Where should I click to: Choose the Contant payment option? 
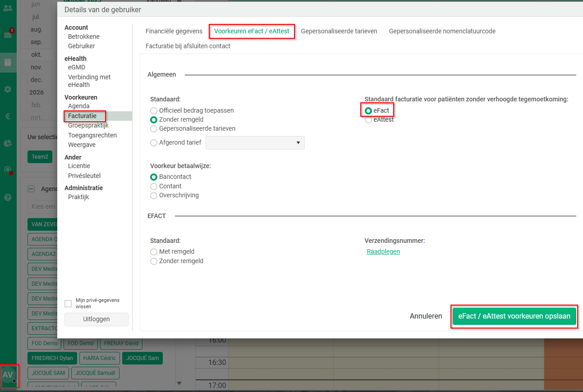154,187
